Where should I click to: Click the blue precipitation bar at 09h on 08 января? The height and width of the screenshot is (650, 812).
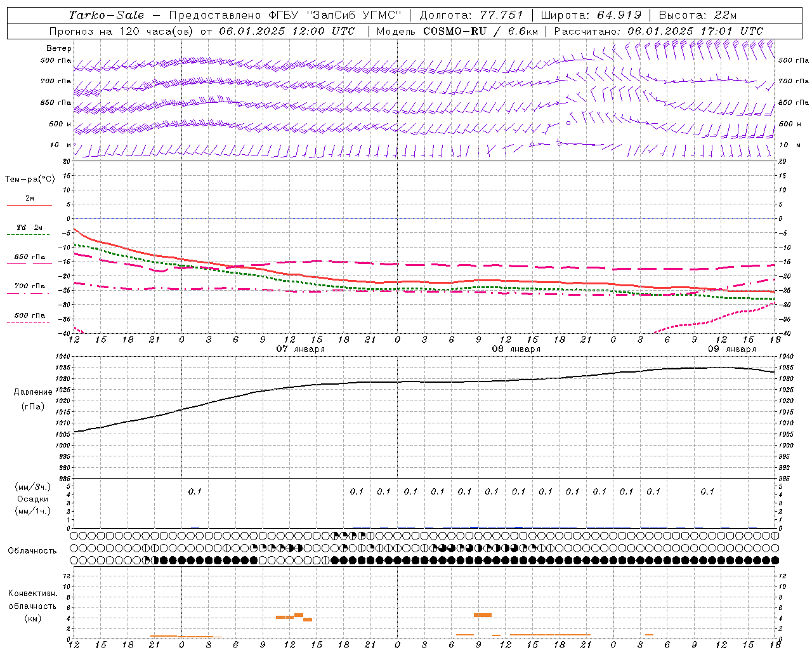pos(474,527)
